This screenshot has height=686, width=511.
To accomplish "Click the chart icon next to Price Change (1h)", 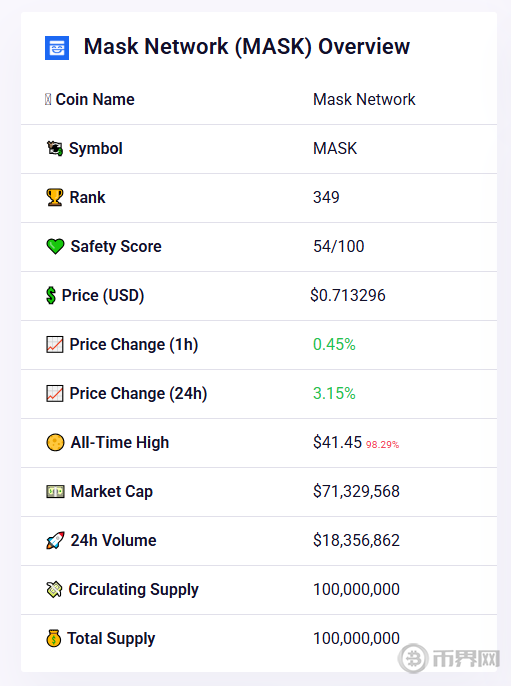I will tap(55, 344).
